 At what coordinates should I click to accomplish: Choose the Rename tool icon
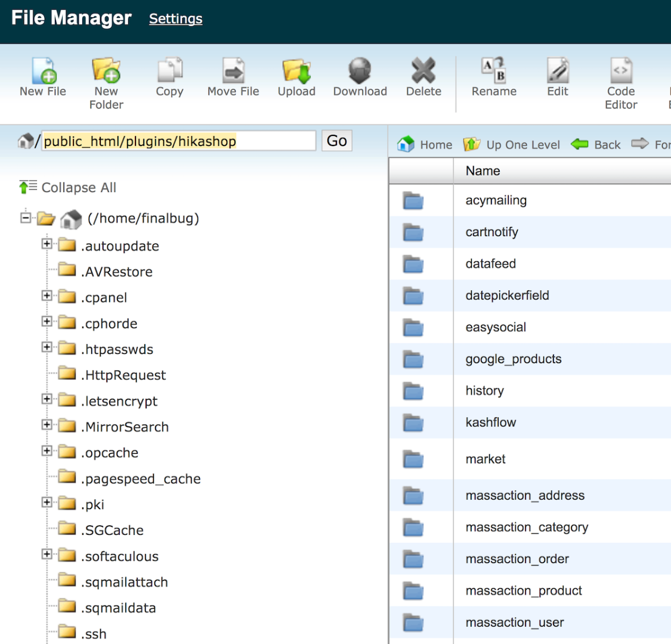[x=494, y=71]
